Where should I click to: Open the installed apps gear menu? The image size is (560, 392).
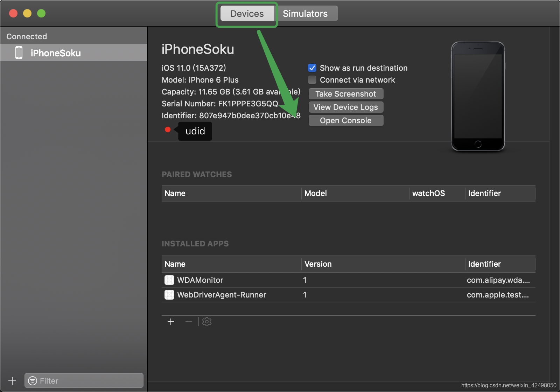tap(207, 322)
